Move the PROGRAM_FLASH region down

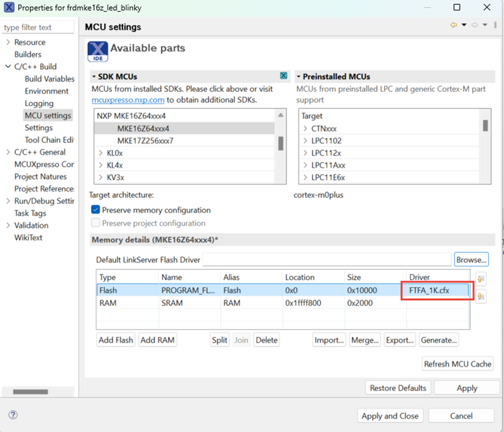(x=480, y=296)
